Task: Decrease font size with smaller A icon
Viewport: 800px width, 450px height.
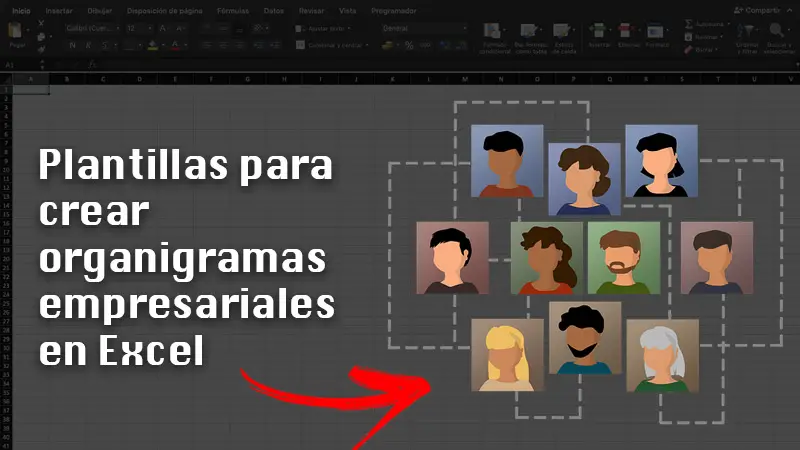Action: click(180, 29)
